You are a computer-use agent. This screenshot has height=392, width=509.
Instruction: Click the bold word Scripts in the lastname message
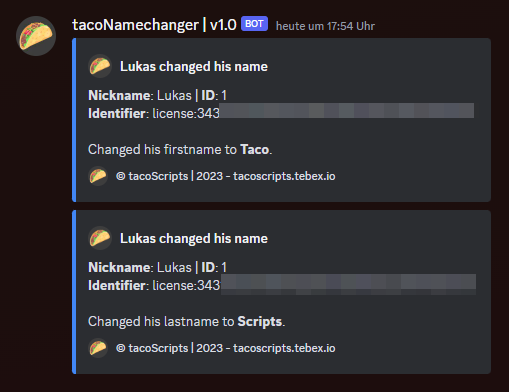pos(260,321)
